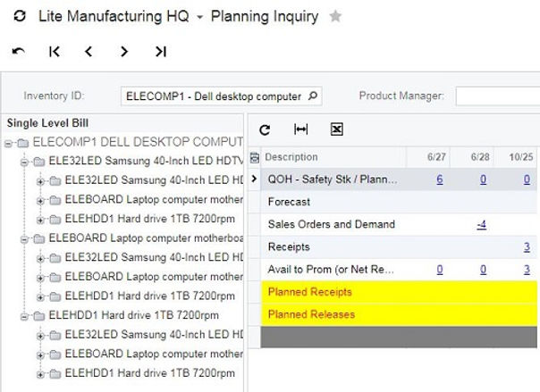This screenshot has height=392, width=540.
Task: Open the Lite Manufacturing HQ branch dropdown
Action: (x=199, y=17)
